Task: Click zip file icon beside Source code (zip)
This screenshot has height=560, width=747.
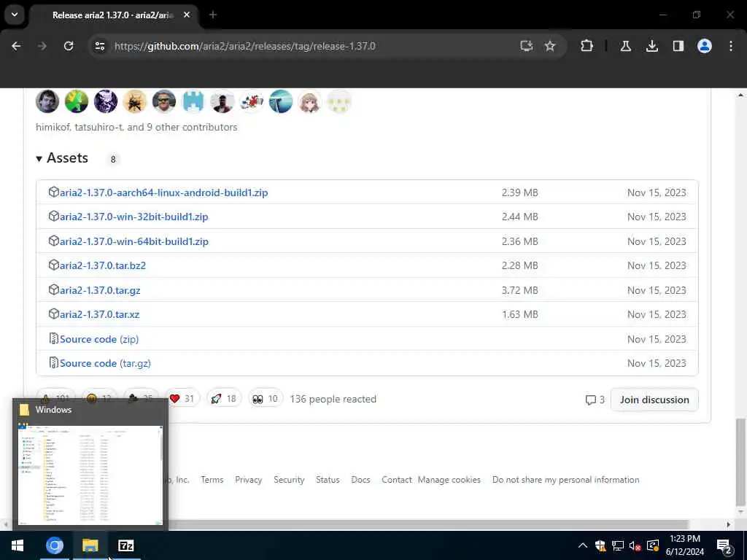Action: pos(54,338)
